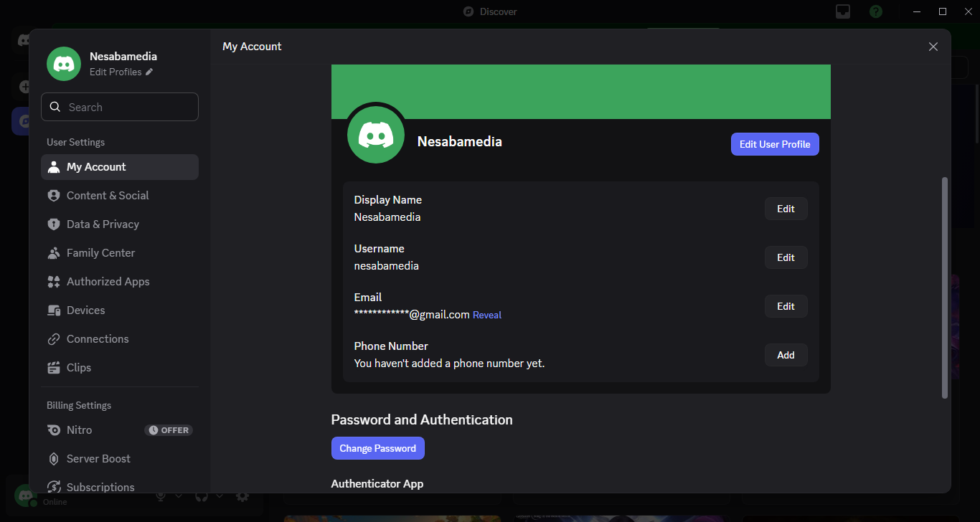Click the Devices icon in the sidebar
Image resolution: width=980 pixels, height=522 pixels.
click(53, 310)
